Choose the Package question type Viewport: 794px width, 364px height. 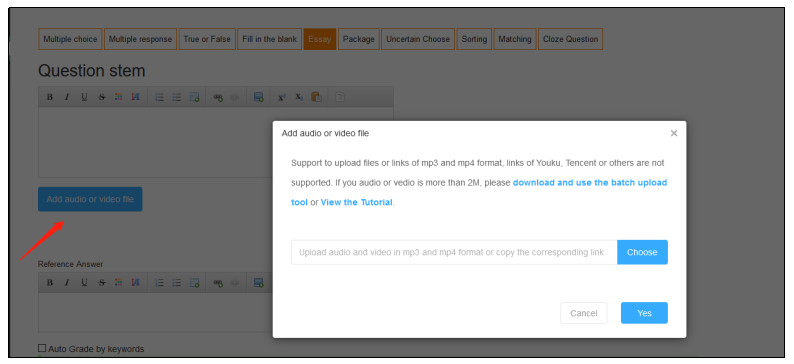[359, 39]
